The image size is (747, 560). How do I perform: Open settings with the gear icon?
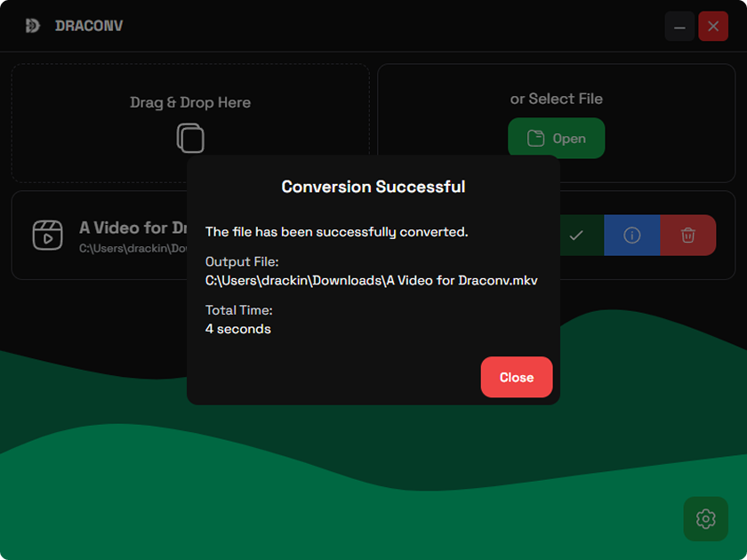pyautogui.click(x=705, y=519)
